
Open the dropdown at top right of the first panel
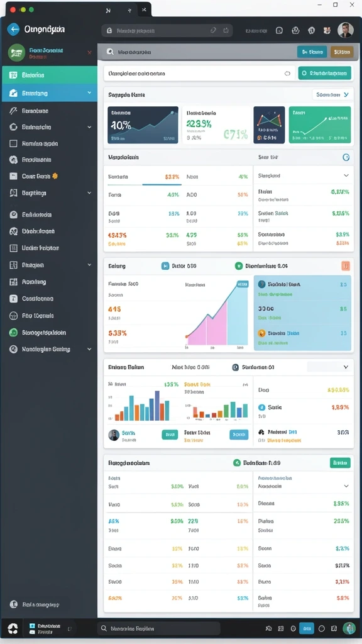(x=332, y=95)
